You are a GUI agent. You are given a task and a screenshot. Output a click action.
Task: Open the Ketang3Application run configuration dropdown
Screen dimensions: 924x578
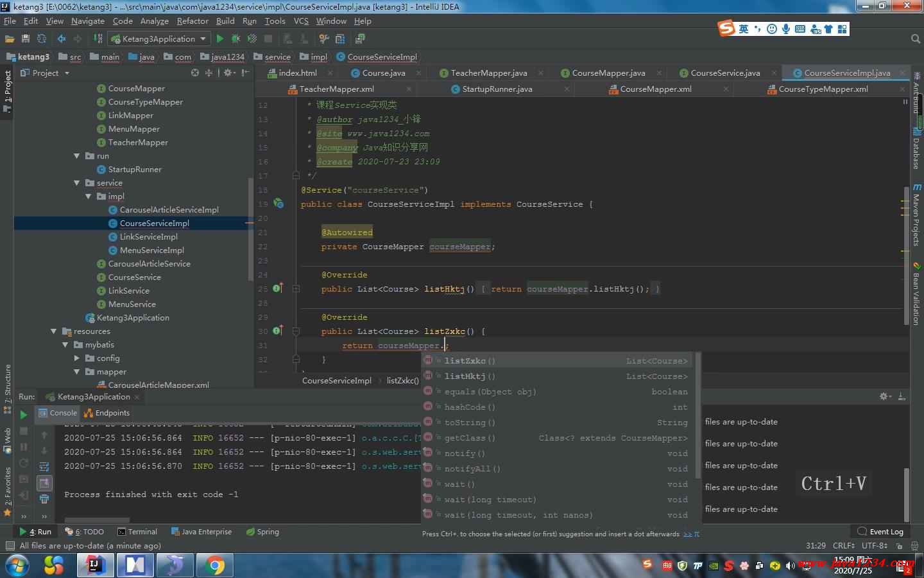pyautogui.click(x=159, y=39)
